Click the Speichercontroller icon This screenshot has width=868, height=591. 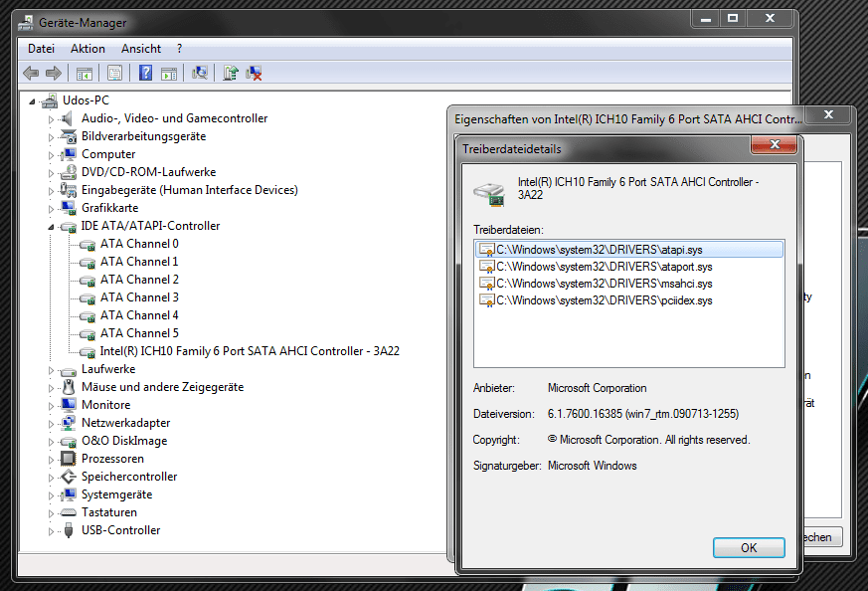[68, 477]
